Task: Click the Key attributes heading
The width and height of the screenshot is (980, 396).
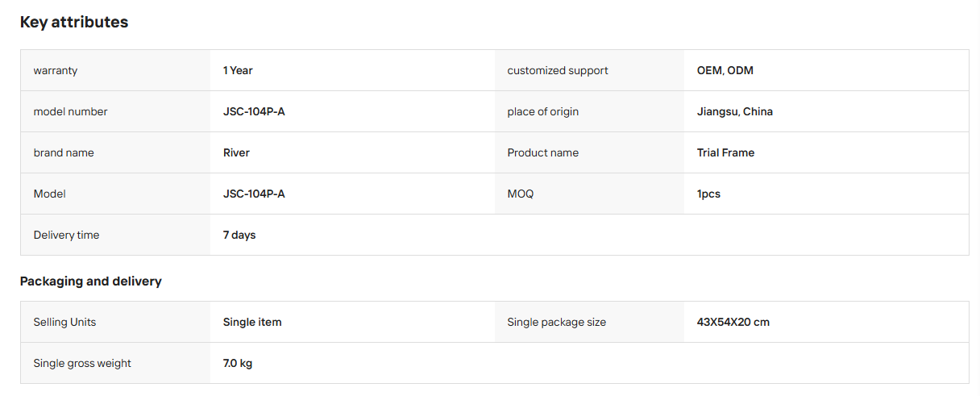Action: 74,23
